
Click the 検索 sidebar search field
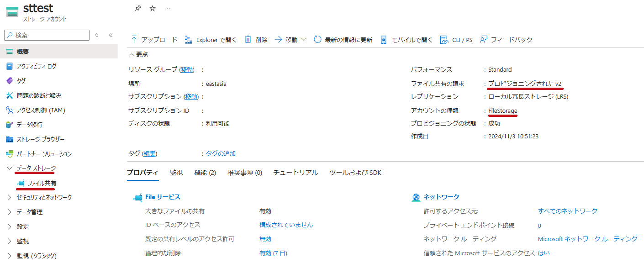pyautogui.click(x=47, y=35)
